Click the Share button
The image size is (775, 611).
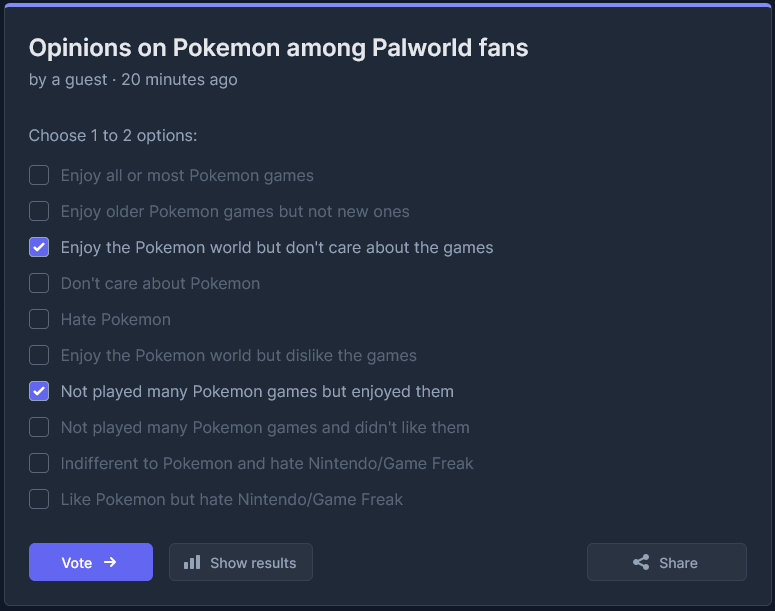click(x=667, y=562)
